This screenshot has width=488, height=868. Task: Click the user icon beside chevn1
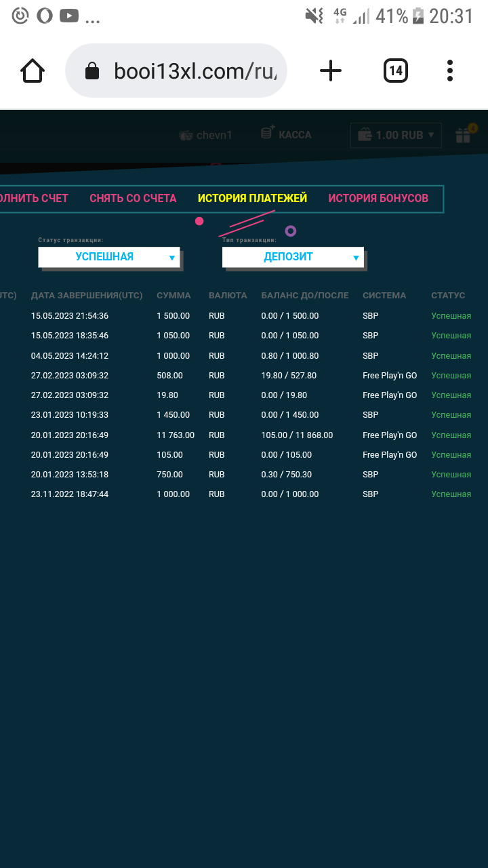(x=186, y=136)
